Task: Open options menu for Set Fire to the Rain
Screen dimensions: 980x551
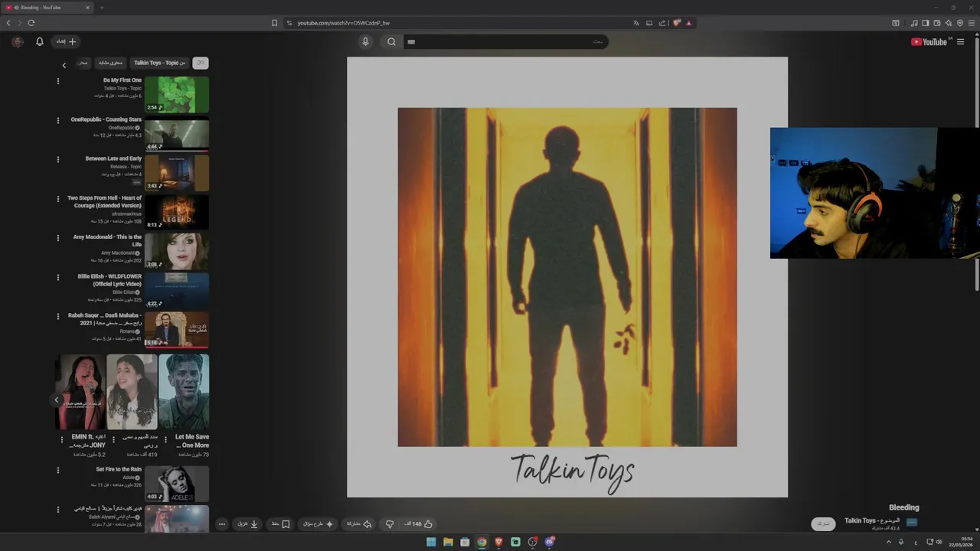Action: point(58,470)
